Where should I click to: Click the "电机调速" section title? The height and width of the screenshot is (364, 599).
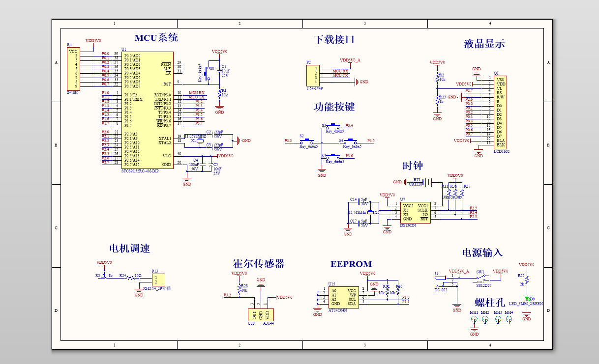[x=129, y=249]
